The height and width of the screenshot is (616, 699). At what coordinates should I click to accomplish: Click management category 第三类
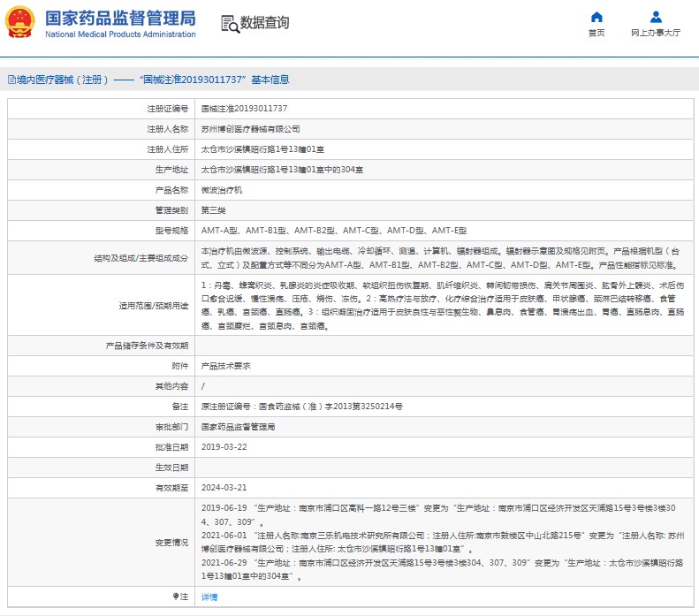[x=214, y=210]
